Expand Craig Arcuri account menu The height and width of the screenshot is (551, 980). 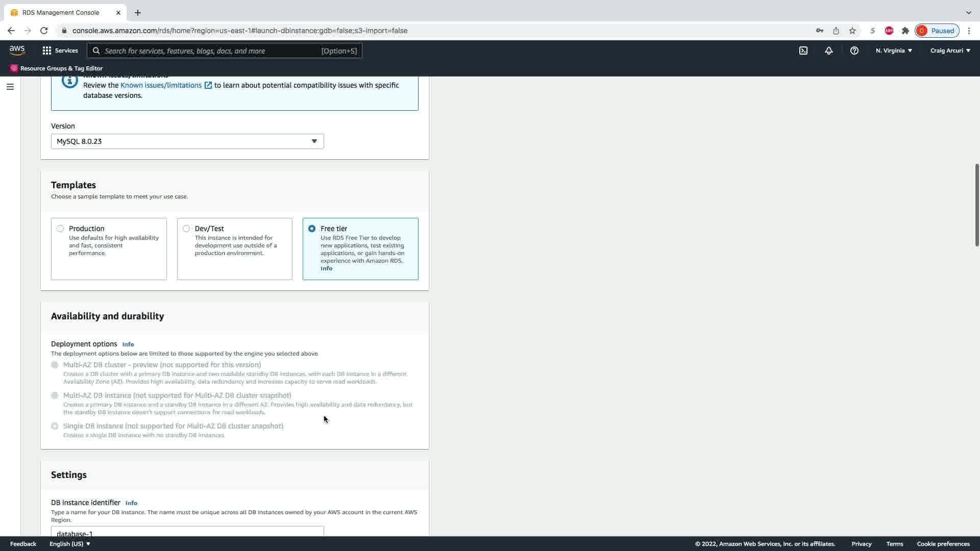tap(950, 51)
